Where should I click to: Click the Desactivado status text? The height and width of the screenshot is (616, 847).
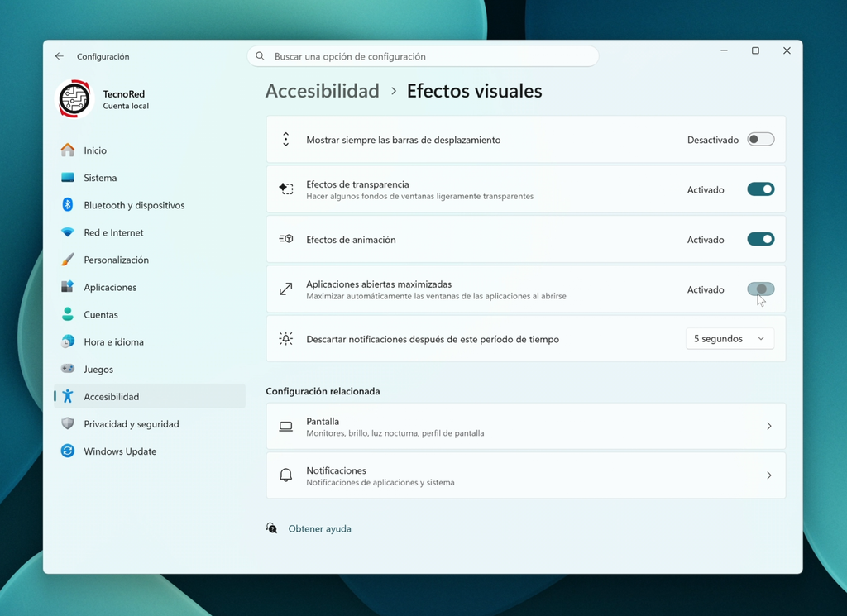click(x=712, y=140)
